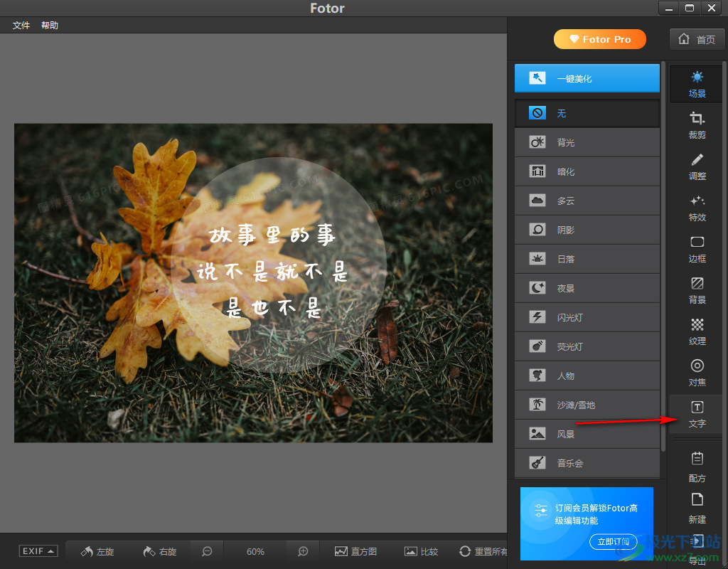Image resolution: width=728 pixels, height=569 pixels.
Task: Select the 夜景 (night) scene preset
Action: click(587, 288)
